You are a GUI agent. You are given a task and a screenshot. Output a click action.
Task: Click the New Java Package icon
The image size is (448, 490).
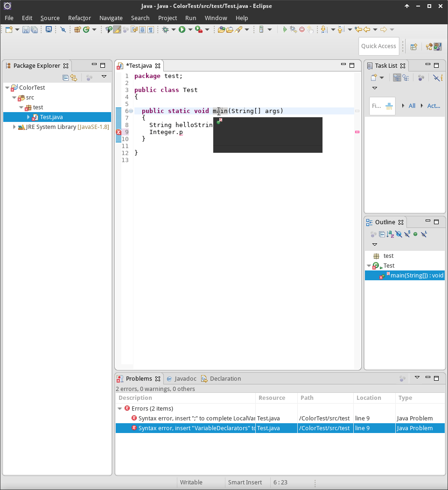click(77, 30)
